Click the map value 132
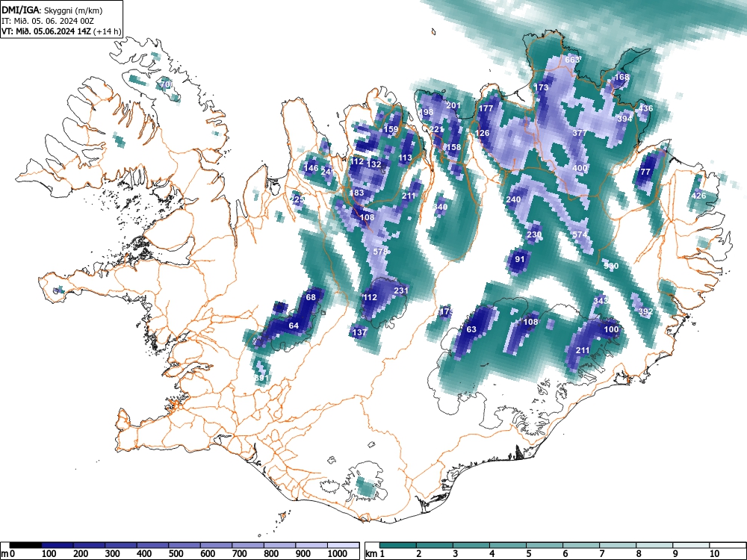The width and height of the screenshot is (747, 560). (374, 164)
